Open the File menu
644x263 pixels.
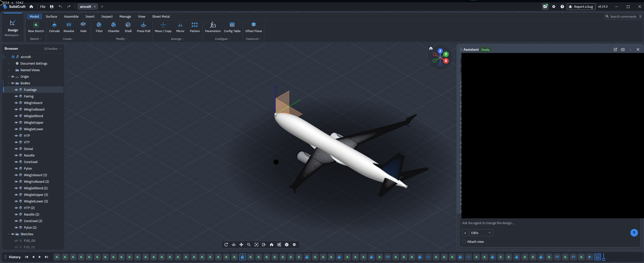tap(43, 7)
